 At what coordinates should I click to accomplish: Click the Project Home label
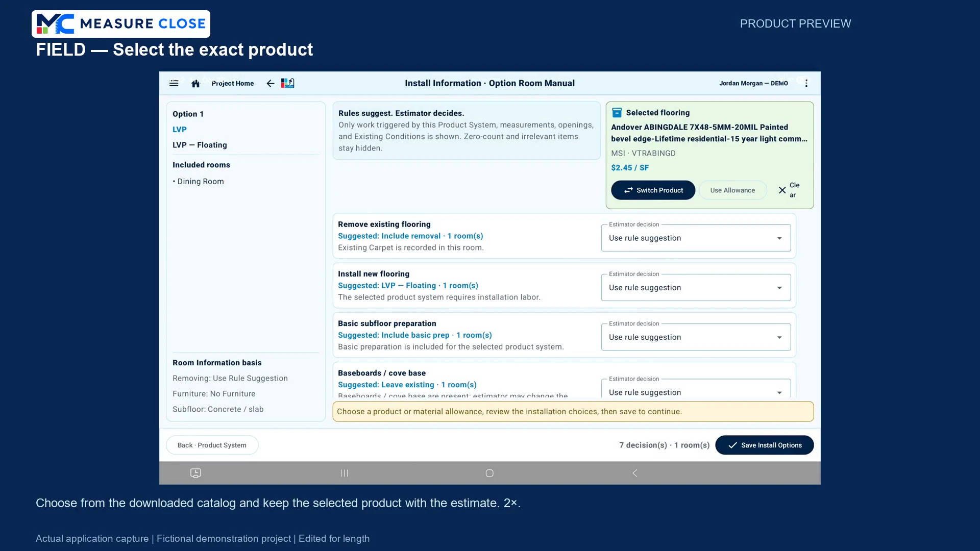233,83
